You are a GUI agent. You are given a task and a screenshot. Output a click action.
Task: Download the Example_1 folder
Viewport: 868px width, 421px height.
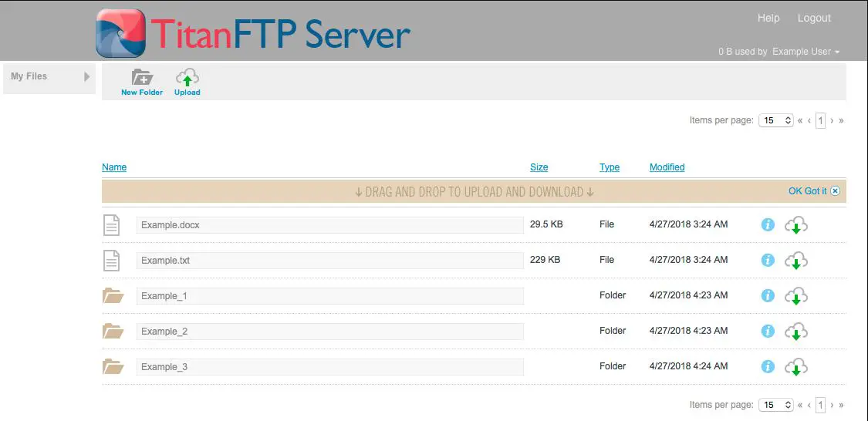click(796, 297)
